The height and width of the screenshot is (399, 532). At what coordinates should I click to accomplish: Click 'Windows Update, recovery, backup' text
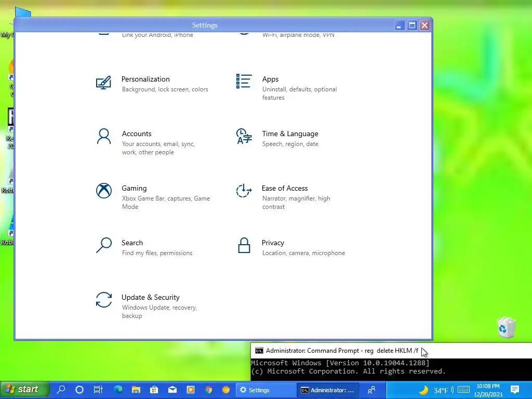pos(159,312)
